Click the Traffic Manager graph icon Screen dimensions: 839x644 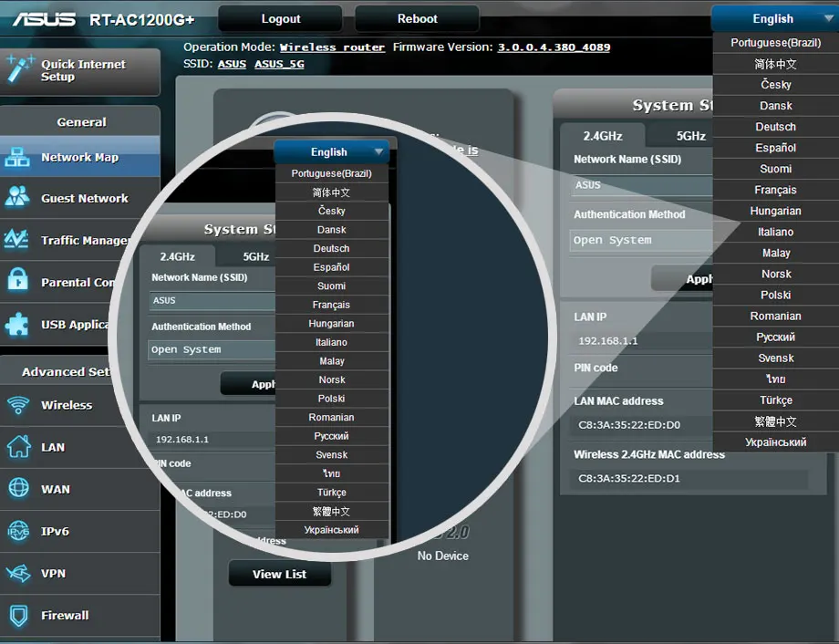coord(17,239)
